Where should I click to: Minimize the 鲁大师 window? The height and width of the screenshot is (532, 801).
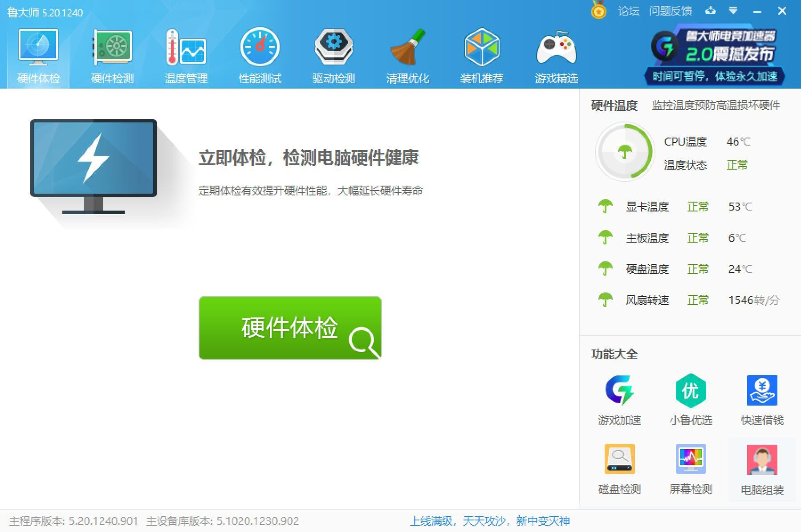pyautogui.click(x=757, y=11)
